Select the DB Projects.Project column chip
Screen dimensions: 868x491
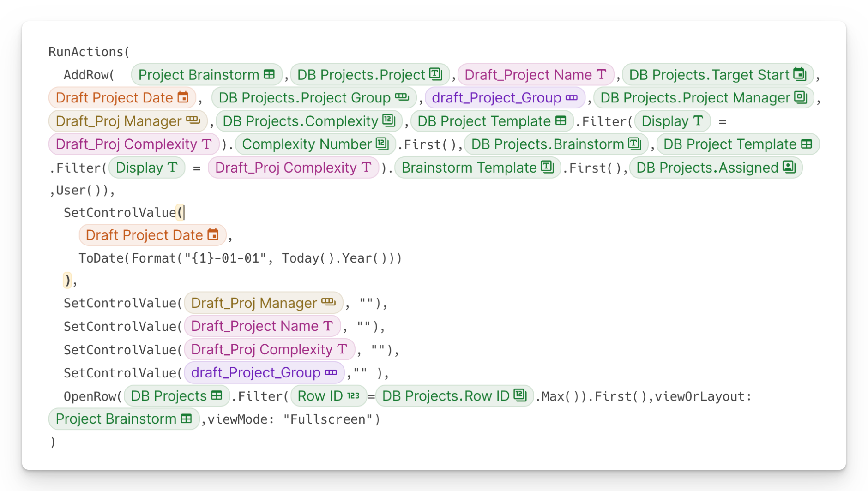click(x=369, y=75)
